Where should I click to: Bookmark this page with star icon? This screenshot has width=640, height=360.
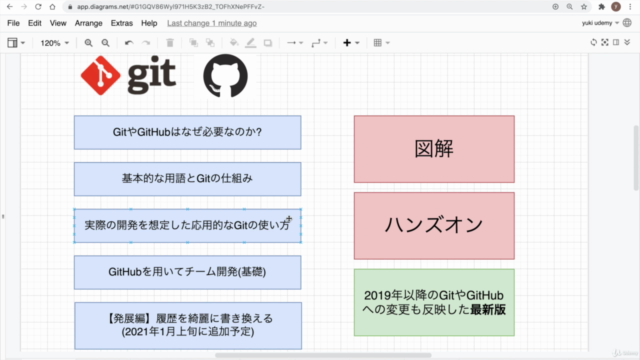click(x=584, y=7)
